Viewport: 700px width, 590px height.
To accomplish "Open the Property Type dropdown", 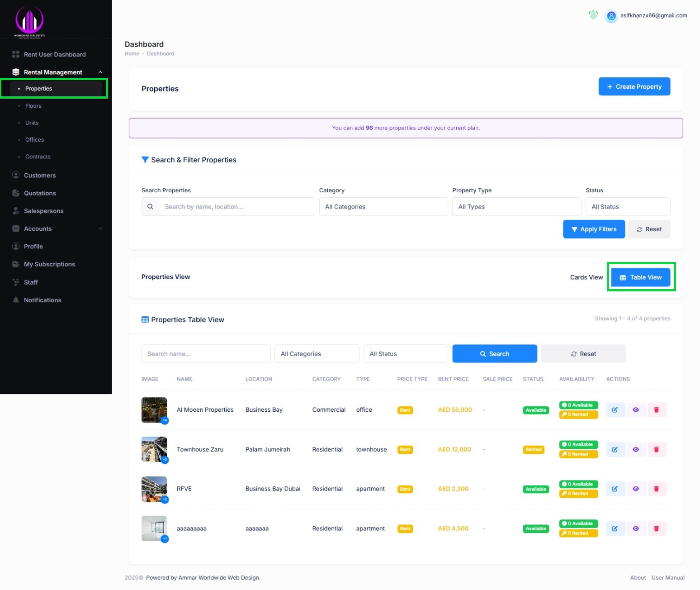I will [516, 207].
